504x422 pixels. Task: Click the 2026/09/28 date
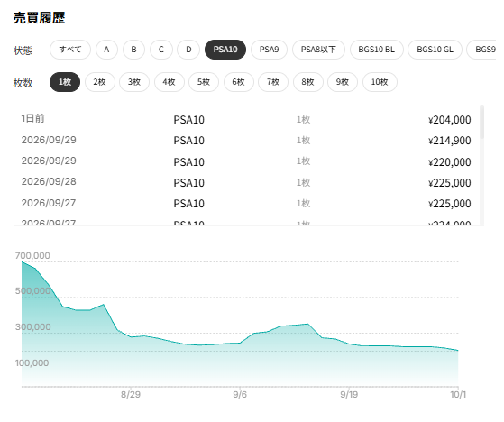pos(49,181)
